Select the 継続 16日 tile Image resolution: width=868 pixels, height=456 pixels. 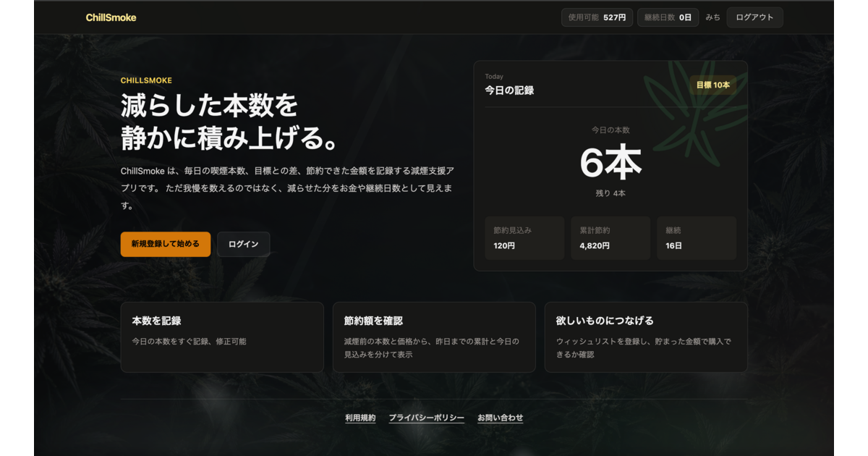click(x=697, y=238)
